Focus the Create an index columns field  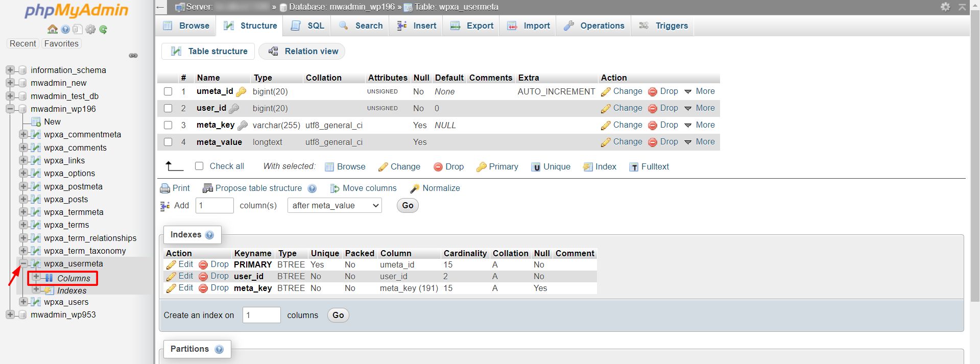click(x=262, y=316)
